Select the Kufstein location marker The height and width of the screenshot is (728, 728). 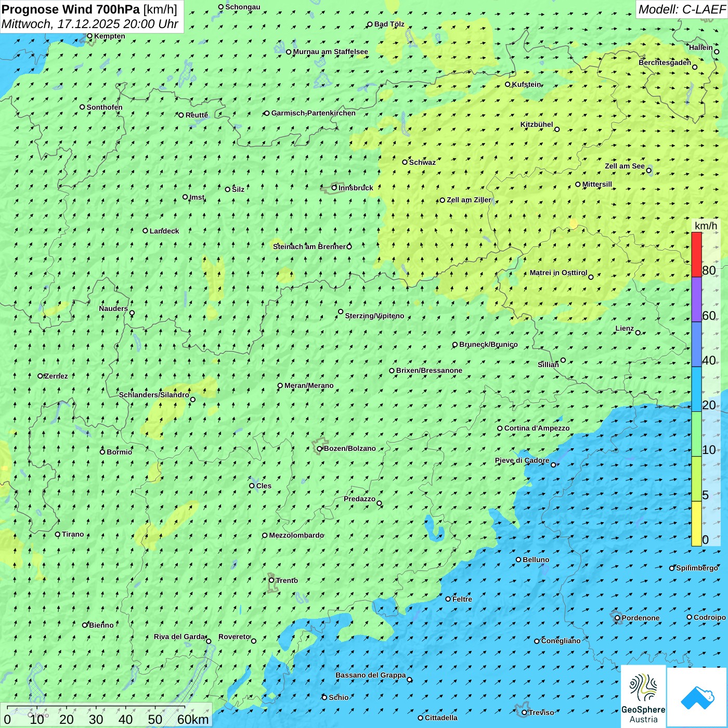[508, 84]
